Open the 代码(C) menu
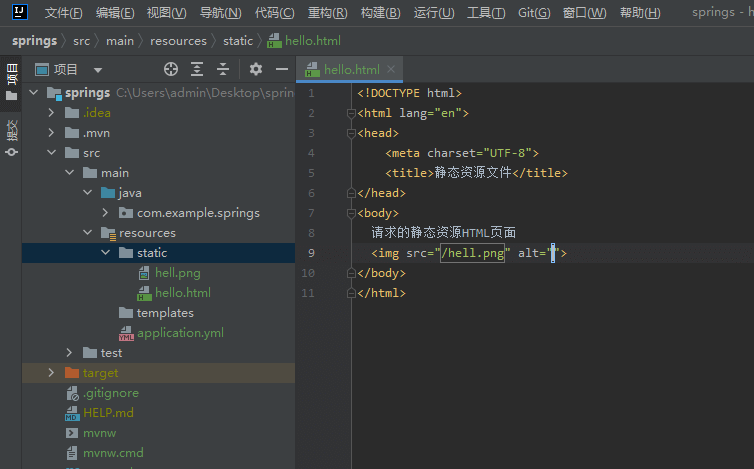This screenshot has height=469, width=754. tap(274, 13)
